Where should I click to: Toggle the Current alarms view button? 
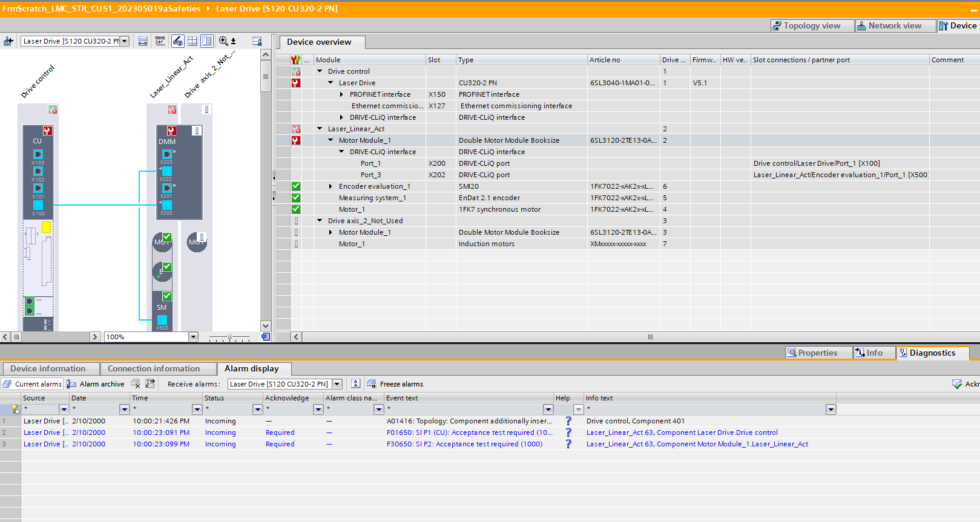pyautogui.click(x=32, y=384)
